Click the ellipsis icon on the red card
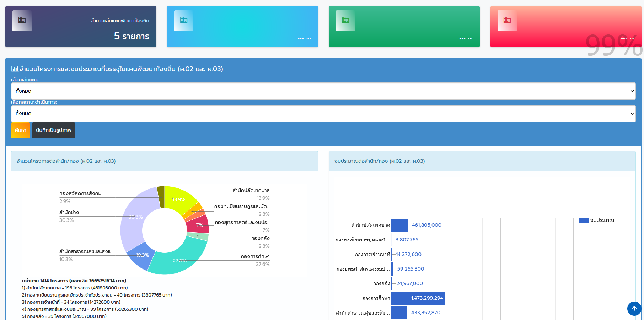The image size is (644, 320). pos(632,22)
